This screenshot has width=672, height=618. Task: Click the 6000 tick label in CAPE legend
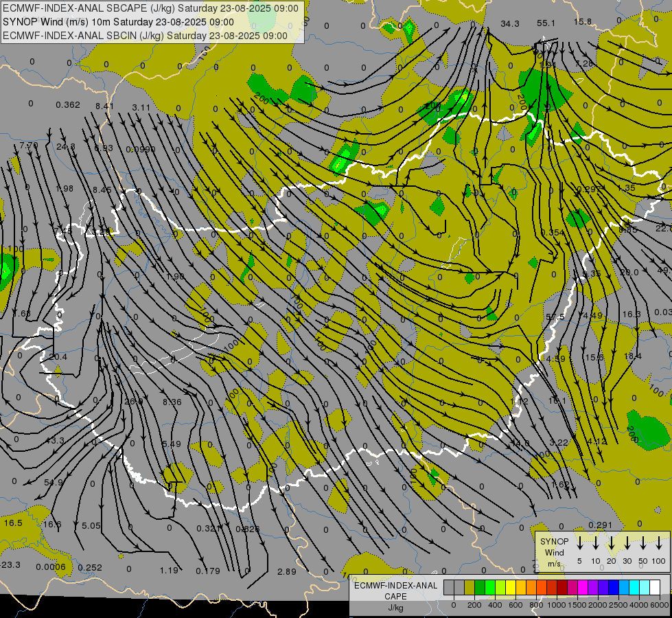pos(660,605)
